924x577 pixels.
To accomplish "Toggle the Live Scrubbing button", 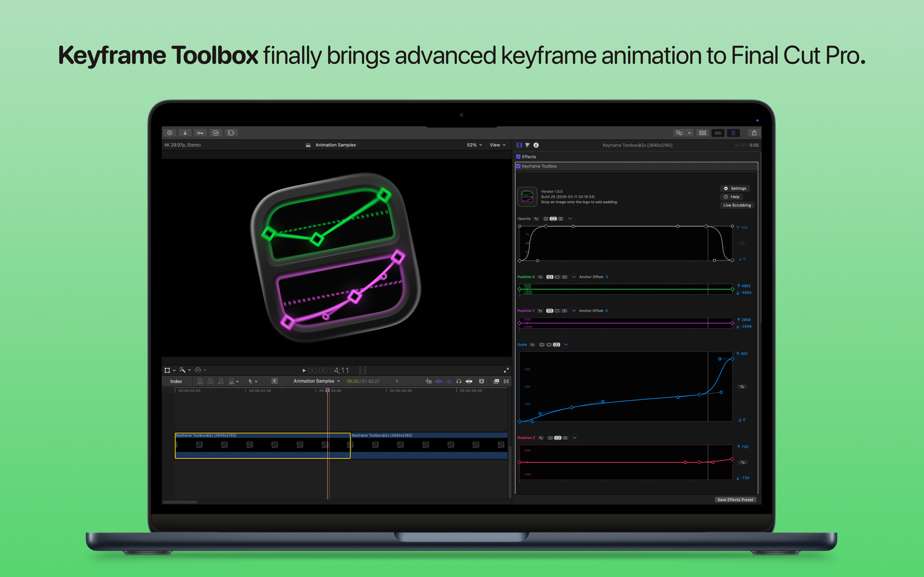I will pos(737,205).
